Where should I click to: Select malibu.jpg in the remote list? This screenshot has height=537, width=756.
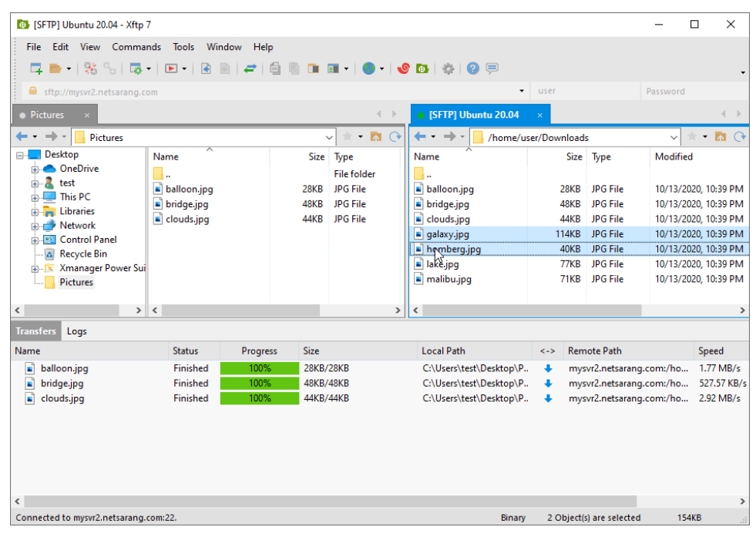pyautogui.click(x=449, y=279)
